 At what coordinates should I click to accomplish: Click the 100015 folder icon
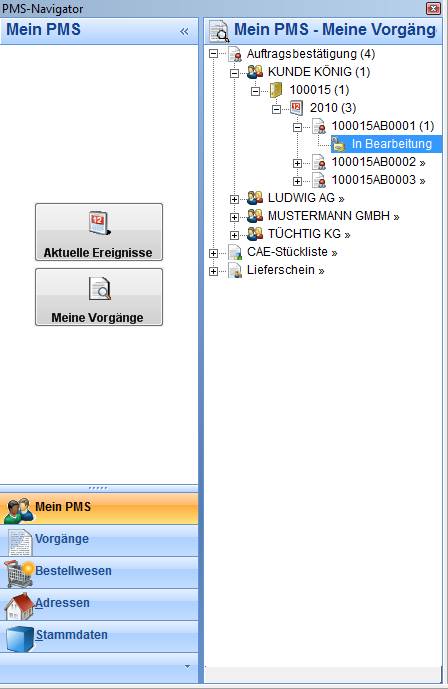[276, 90]
